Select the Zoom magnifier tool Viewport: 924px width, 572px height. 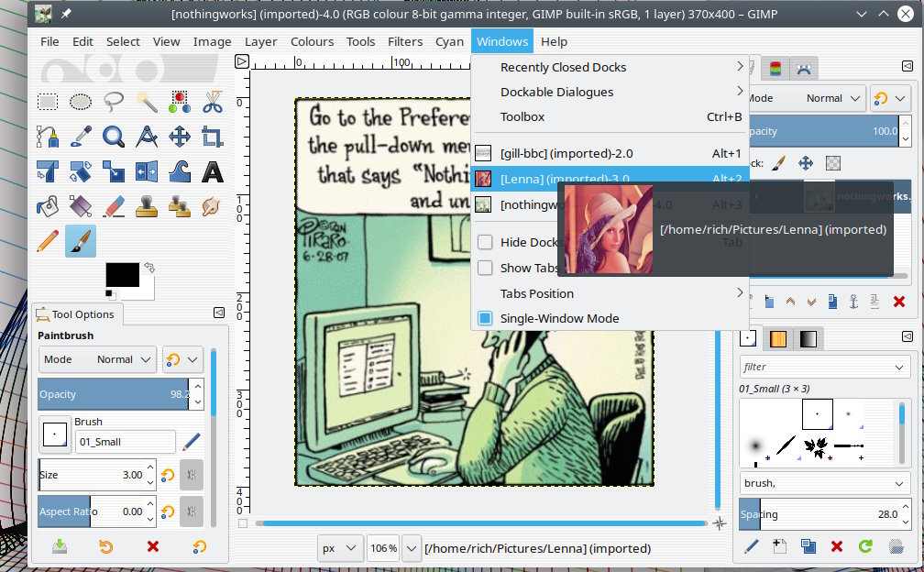[x=114, y=137]
